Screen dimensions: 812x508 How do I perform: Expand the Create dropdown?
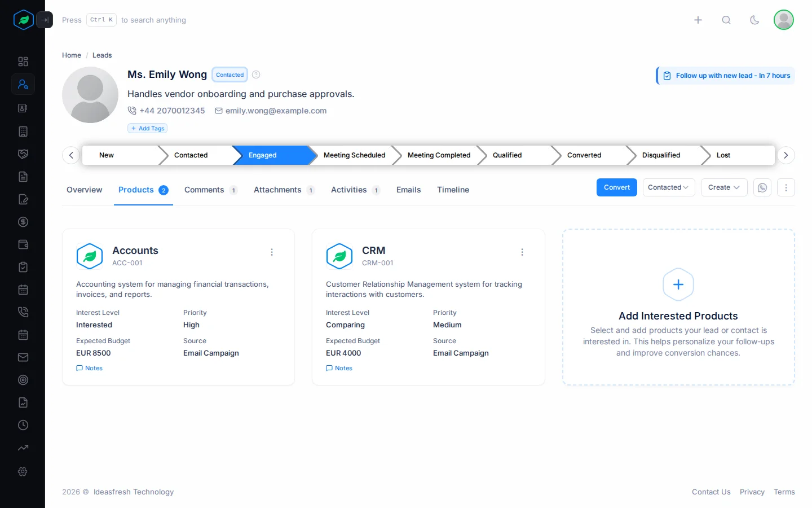(x=724, y=187)
